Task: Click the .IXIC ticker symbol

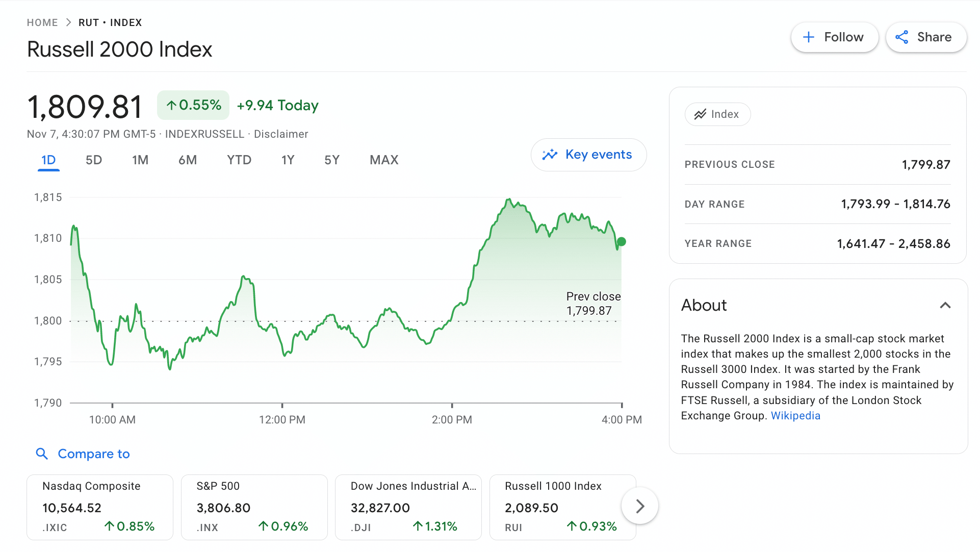Action: point(55,528)
